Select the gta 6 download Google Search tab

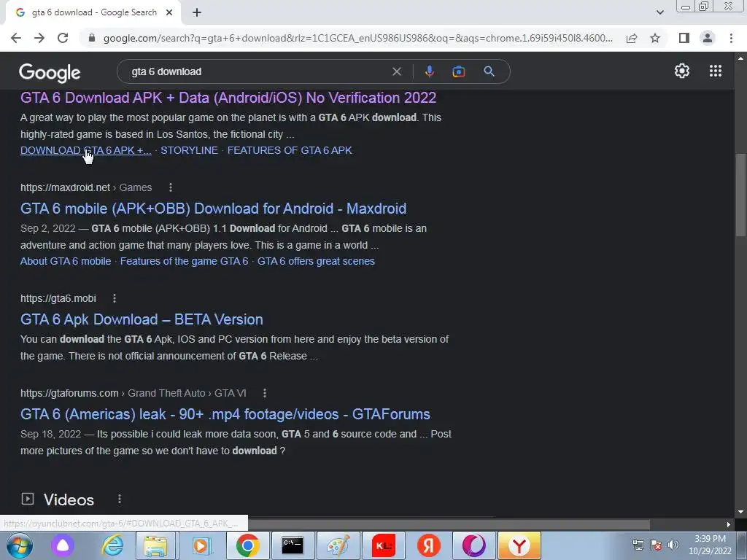[x=93, y=13]
